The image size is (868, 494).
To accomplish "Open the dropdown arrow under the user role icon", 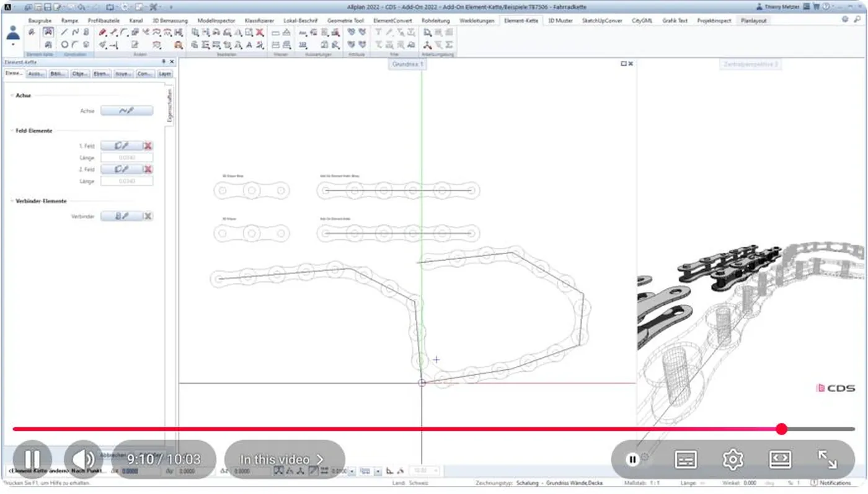I will (x=13, y=45).
